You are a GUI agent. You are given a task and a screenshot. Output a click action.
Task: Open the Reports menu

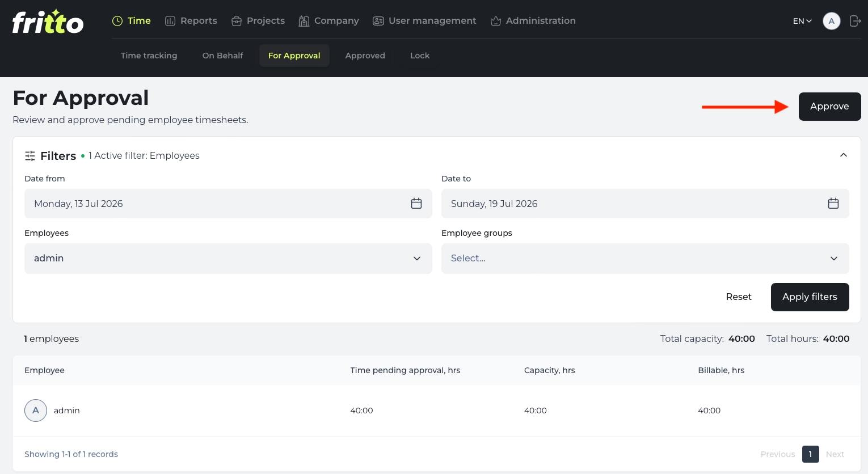tap(191, 21)
